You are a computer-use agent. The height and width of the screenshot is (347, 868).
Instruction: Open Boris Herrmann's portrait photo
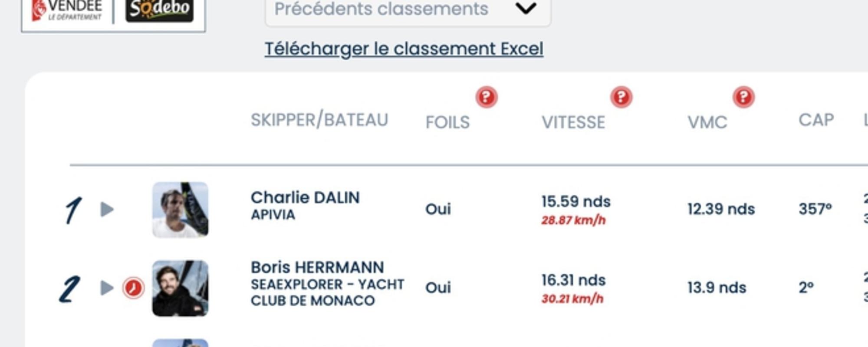pyautogui.click(x=180, y=288)
